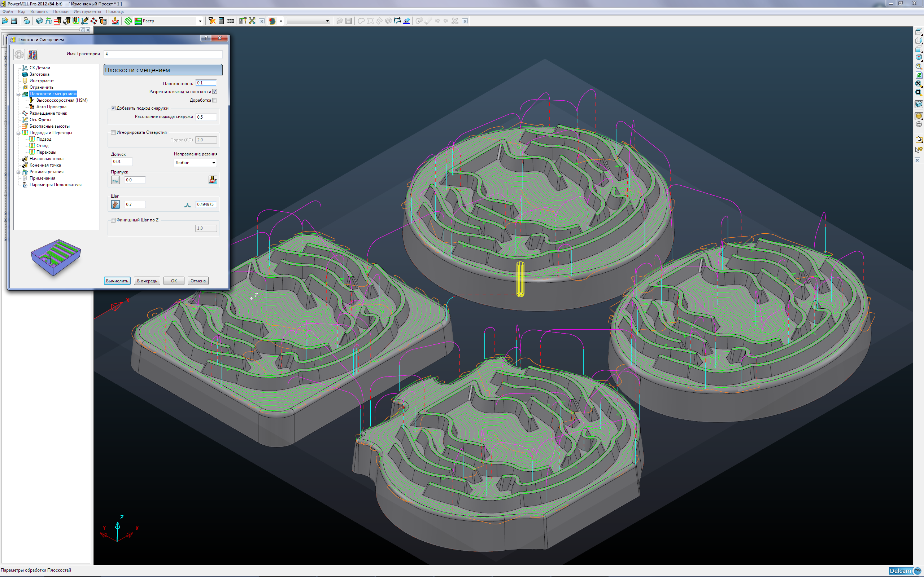Screen dimensions: 924x577
Task: Open the Инструменты menu
Action: (87, 12)
